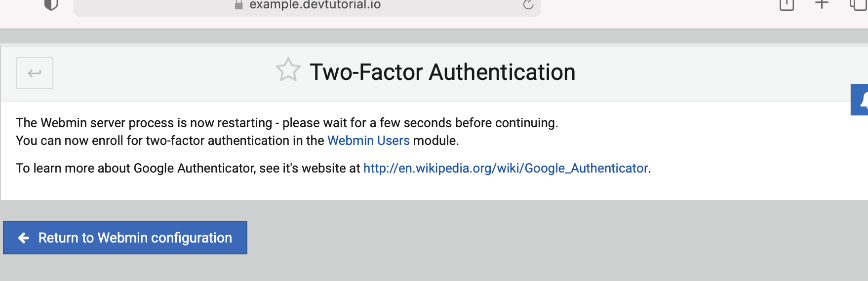Click the padlock icon in address bar
Image resolution: width=868 pixels, height=281 pixels.
[238, 5]
